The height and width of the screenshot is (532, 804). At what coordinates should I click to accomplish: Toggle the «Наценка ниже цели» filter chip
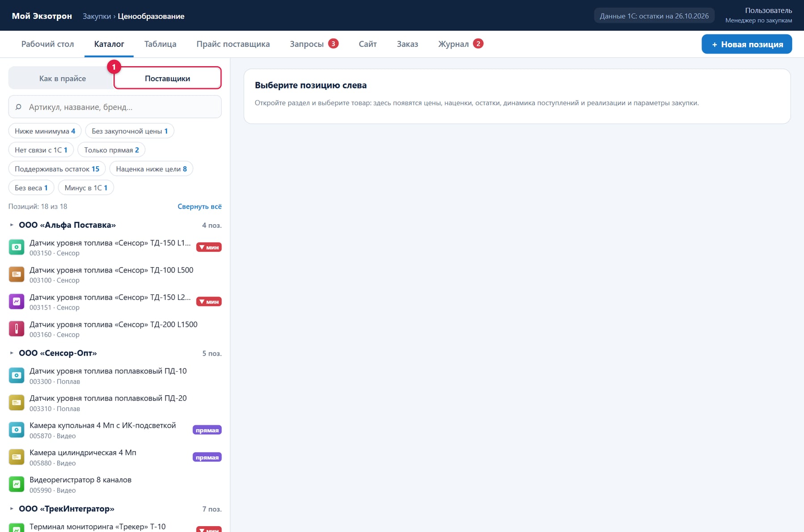(x=151, y=169)
